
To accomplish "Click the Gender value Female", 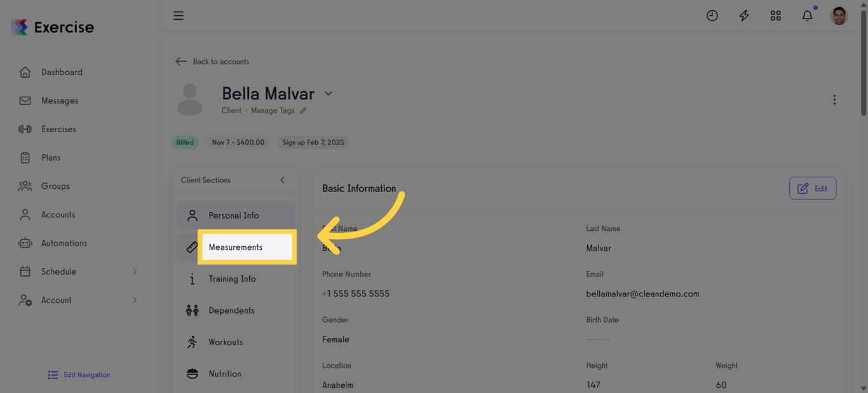I will [x=336, y=340].
